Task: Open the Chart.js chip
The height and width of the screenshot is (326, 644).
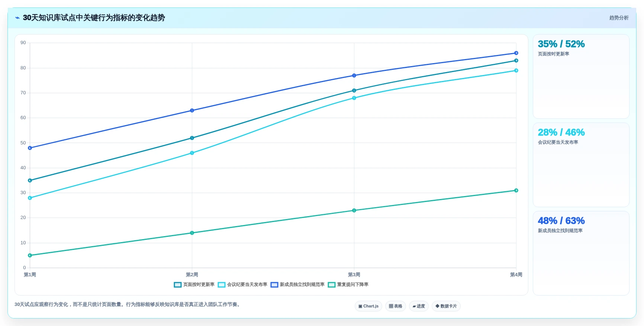Action: point(368,306)
